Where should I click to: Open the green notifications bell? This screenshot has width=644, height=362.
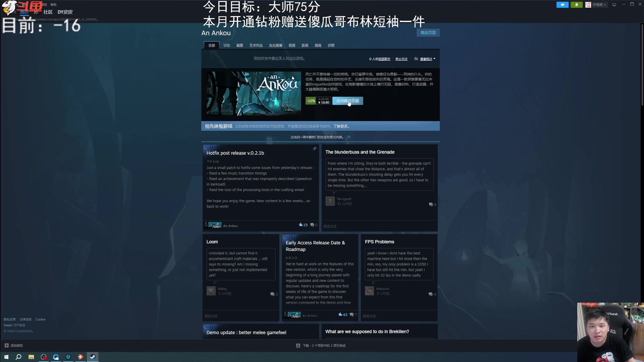(x=576, y=5)
